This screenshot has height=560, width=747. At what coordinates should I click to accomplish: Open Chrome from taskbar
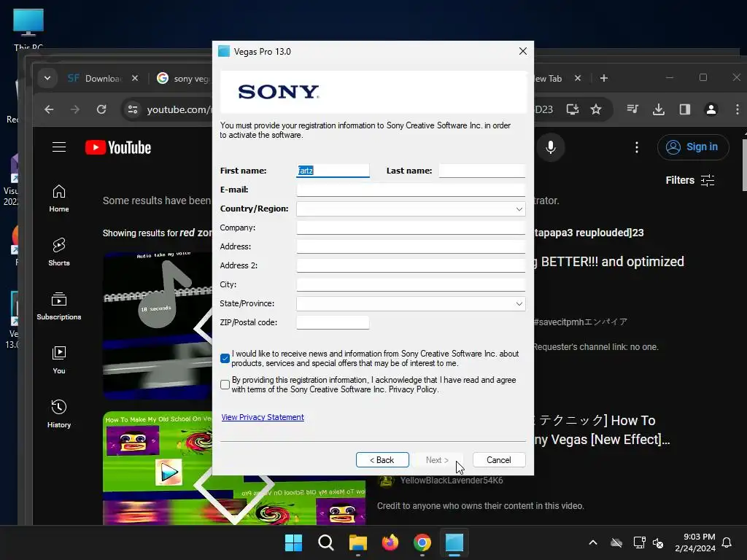422,542
